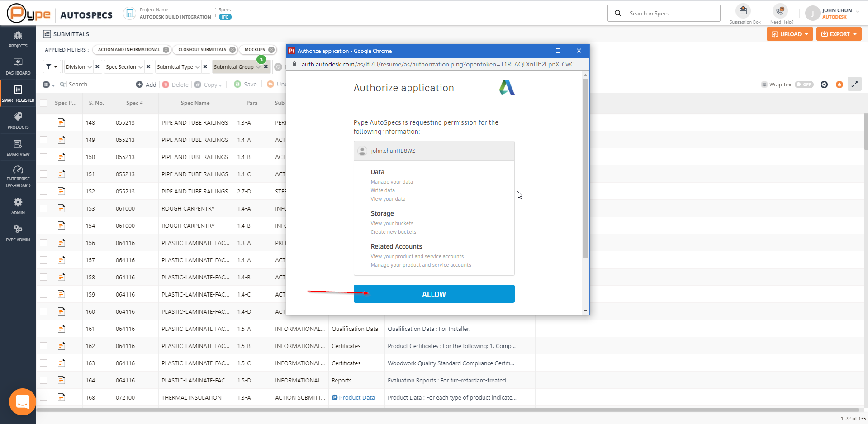Select checkbox for row 159

(43, 294)
